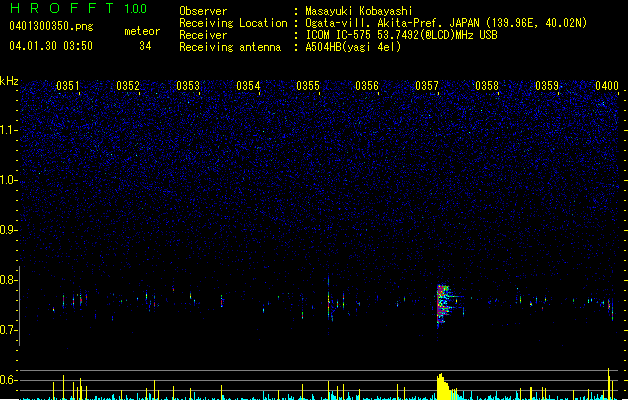Click the tall yellow intensity block after 0357
This screenshot has width=629, height=400.
tap(442, 386)
